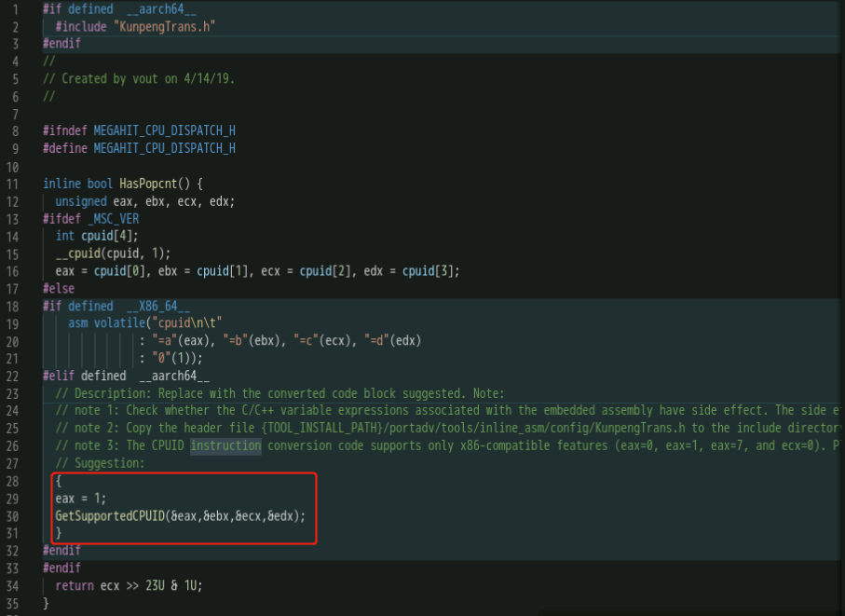The image size is (845, 616).
Task: Click the 'eax = 1;' statement
Action: pos(80,498)
